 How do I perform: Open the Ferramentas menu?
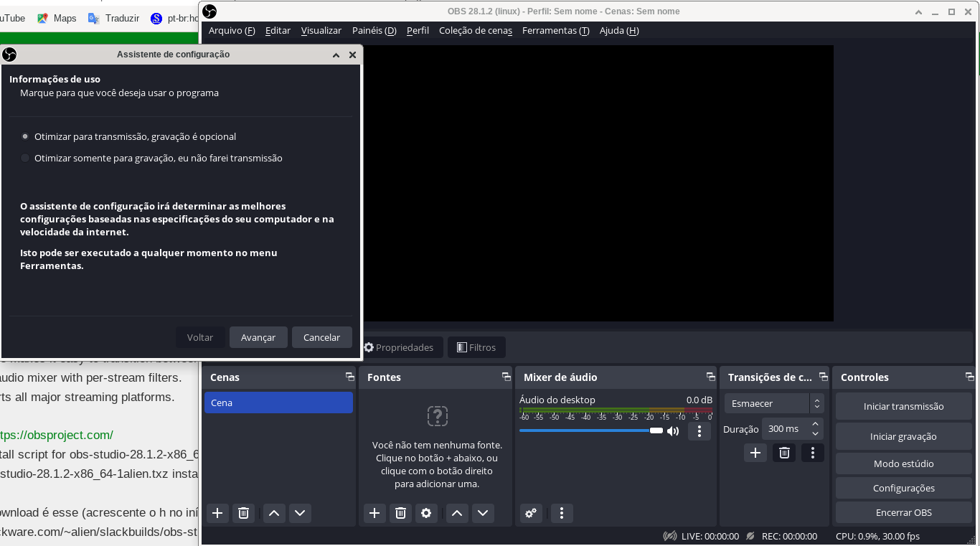[556, 30]
